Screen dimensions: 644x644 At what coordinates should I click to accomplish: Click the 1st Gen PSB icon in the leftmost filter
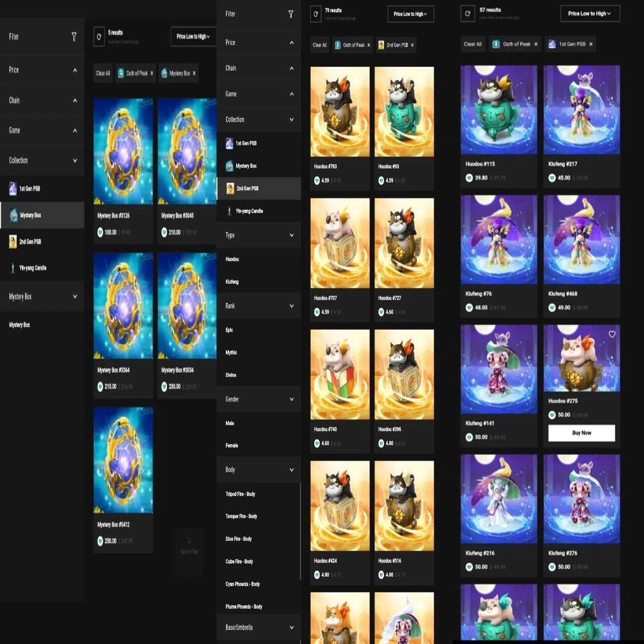(13, 188)
